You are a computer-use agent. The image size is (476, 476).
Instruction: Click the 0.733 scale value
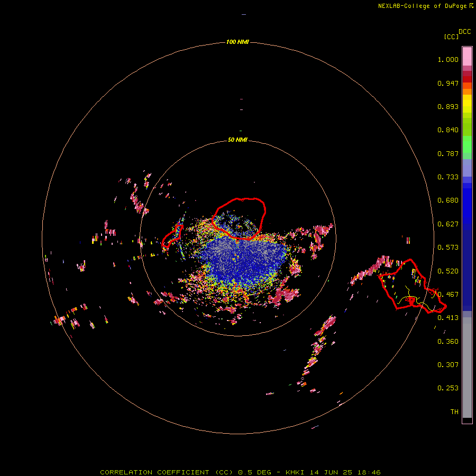pos(448,177)
